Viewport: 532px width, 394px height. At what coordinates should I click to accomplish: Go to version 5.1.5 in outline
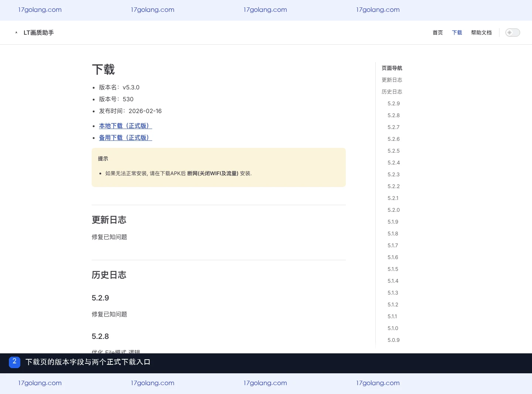(393, 269)
